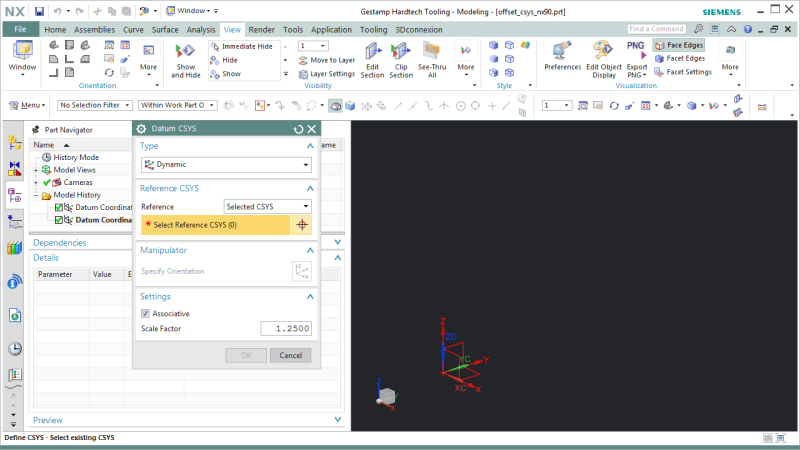The image size is (800, 450).
Task: Open the File menu
Action: coord(20,29)
